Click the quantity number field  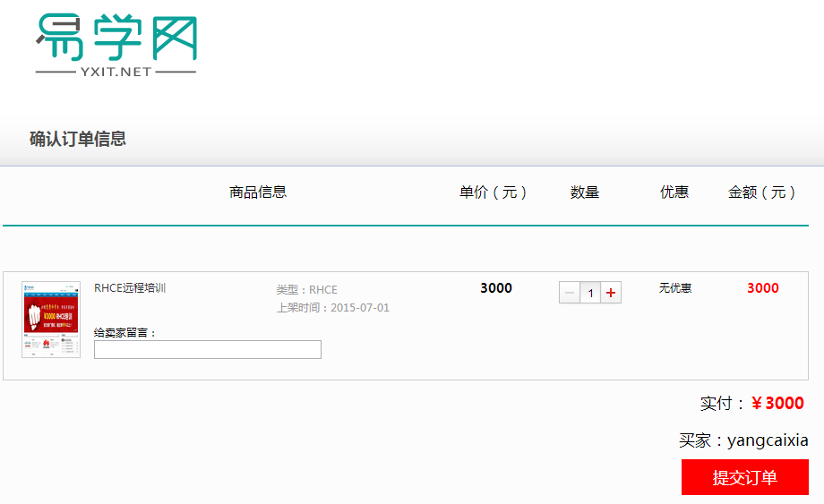[x=590, y=293]
